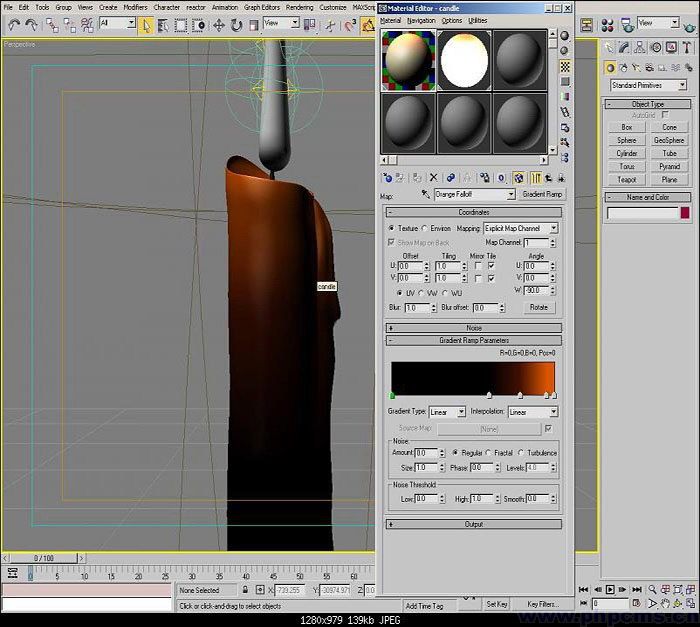
Task: Toggle Show End Result icon
Action: (536, 178)
